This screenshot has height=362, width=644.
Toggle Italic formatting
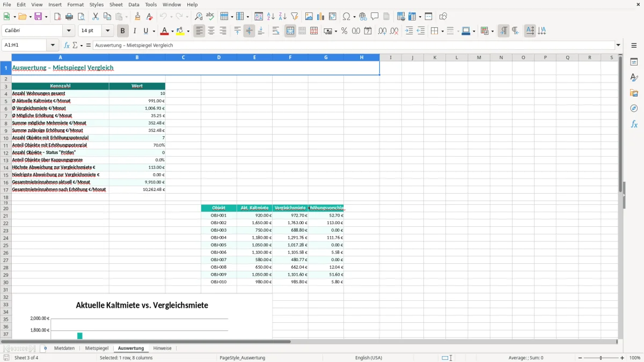(x=135, y=31)
